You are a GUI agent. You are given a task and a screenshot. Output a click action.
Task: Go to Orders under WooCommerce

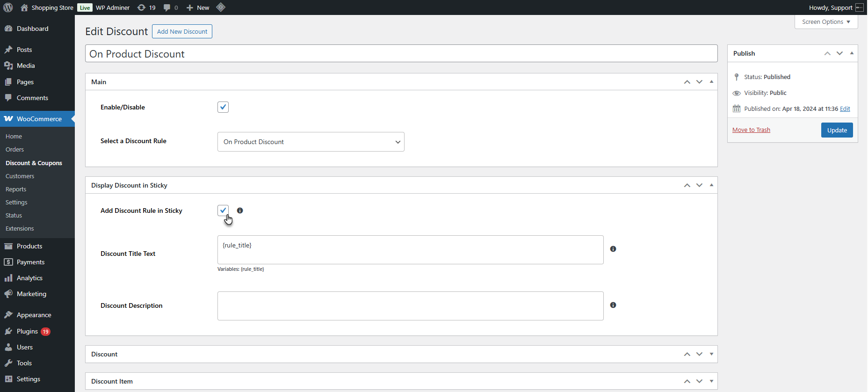click(14, 150)
